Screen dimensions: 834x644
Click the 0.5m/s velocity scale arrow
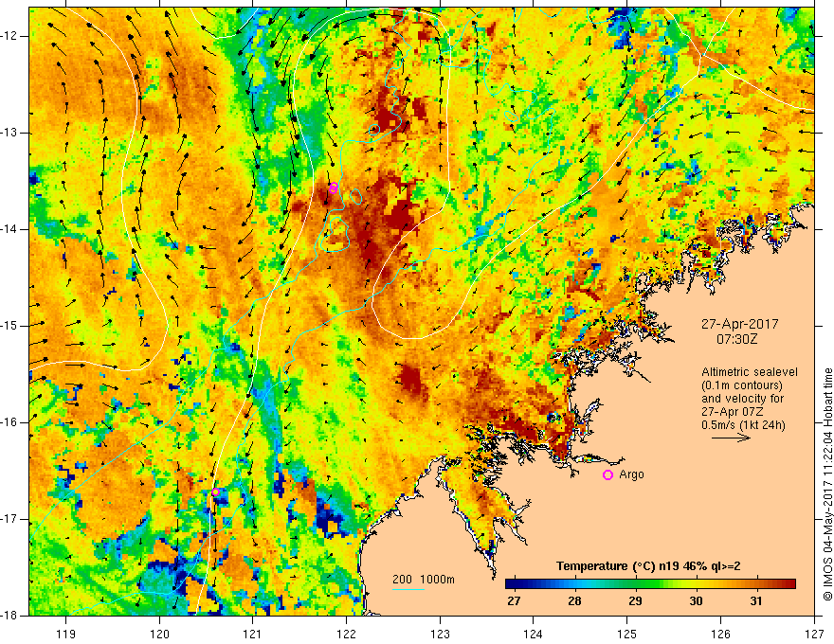731,438
